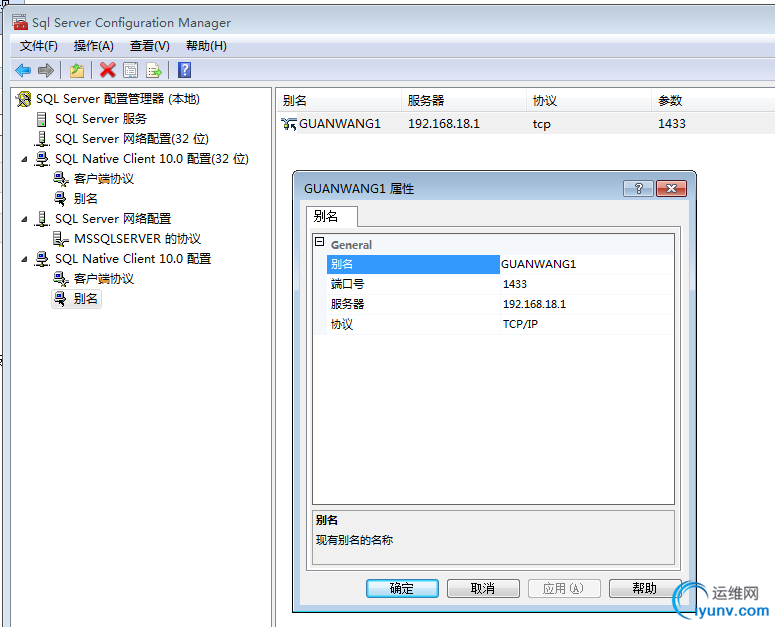
Task: Click 192.168.18.1 cell in alias list
Action: point(444,124)
